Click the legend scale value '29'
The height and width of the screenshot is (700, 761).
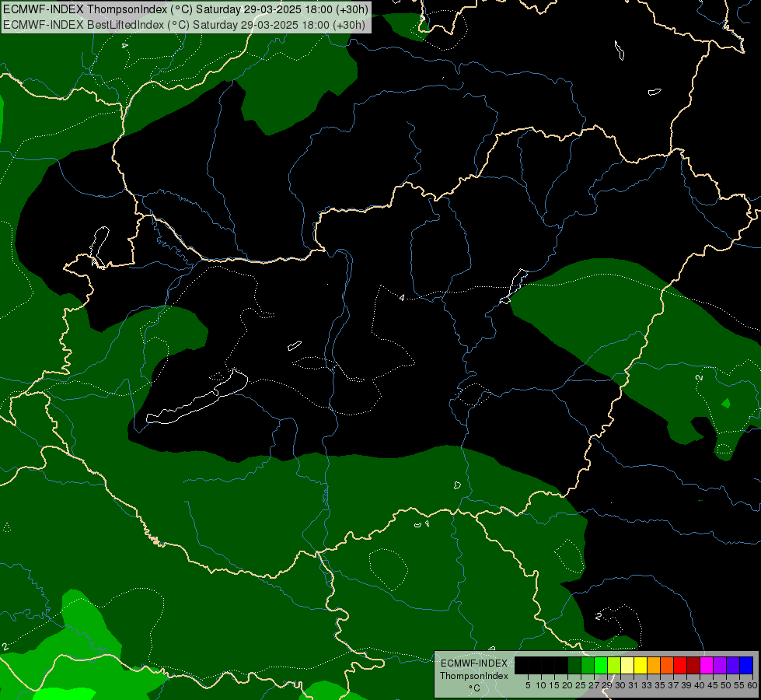[x=607, y=685]
